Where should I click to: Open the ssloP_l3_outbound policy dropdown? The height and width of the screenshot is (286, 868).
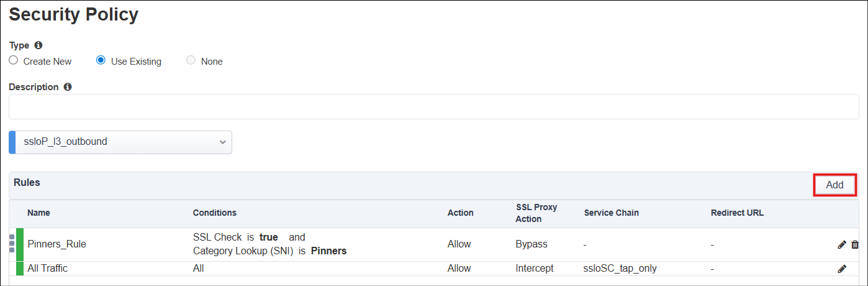[x=120, y=142]
